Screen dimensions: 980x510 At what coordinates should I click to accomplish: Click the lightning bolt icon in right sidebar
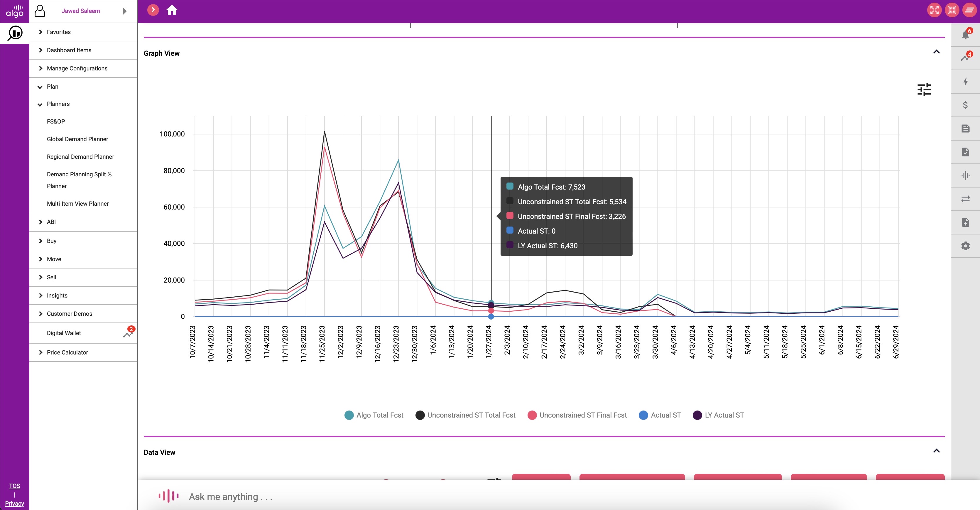[x=966, y=82]
